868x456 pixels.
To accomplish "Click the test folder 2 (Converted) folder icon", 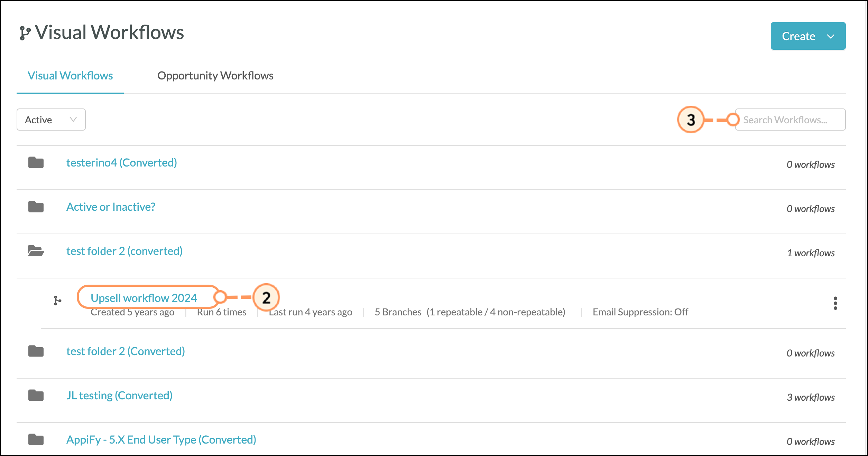I will 36,351.
